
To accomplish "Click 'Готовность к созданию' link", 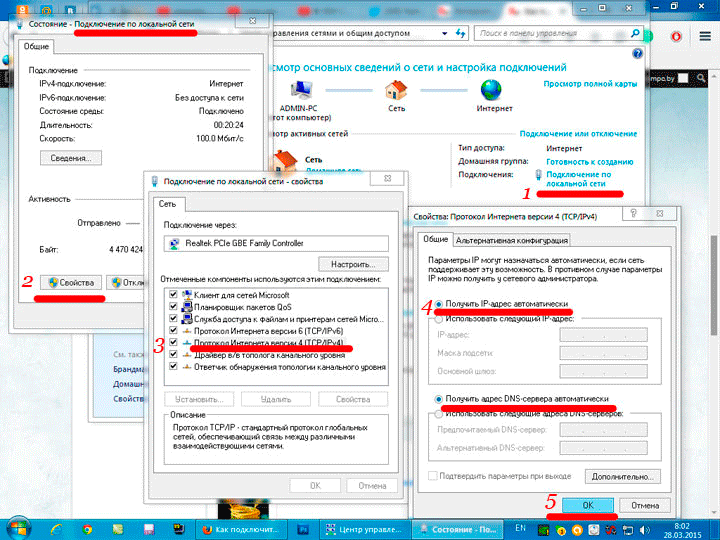I will coord(590,162).
